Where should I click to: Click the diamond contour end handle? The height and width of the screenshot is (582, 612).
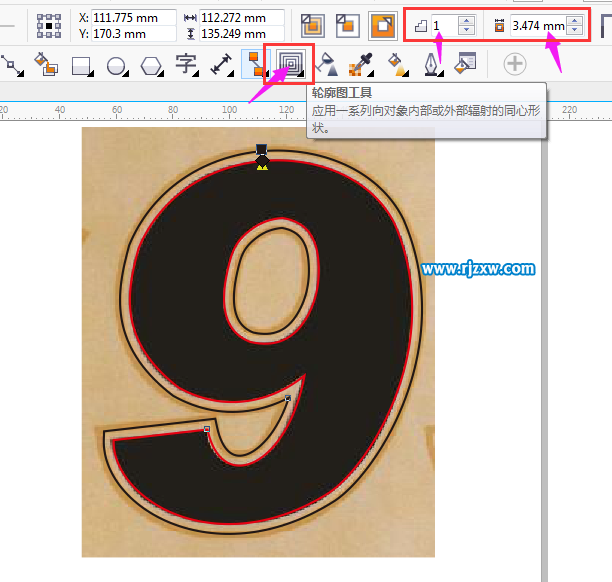pyautogui.click(x=262, y=160)
